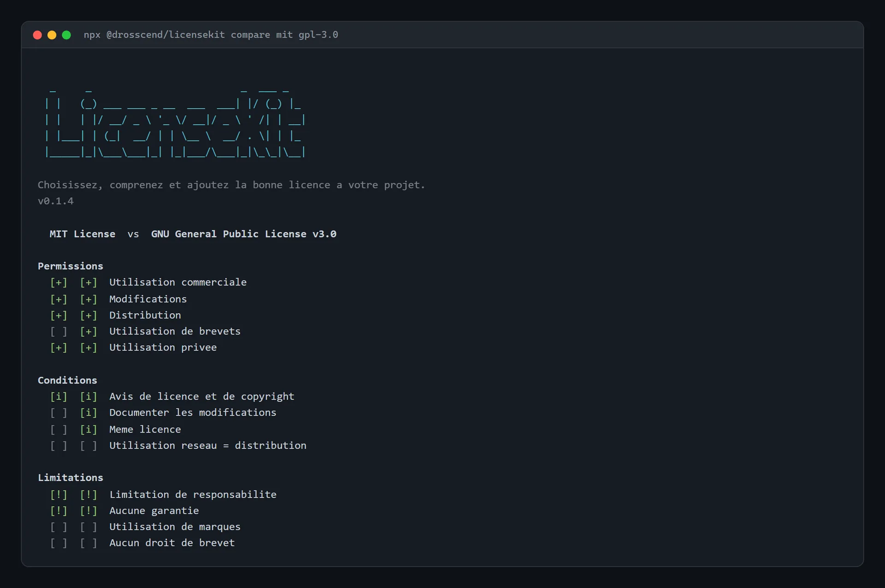Viewport: 885px width, 588px height.
Task: Click the 'Modifications' row label
Action: [148, 299]
